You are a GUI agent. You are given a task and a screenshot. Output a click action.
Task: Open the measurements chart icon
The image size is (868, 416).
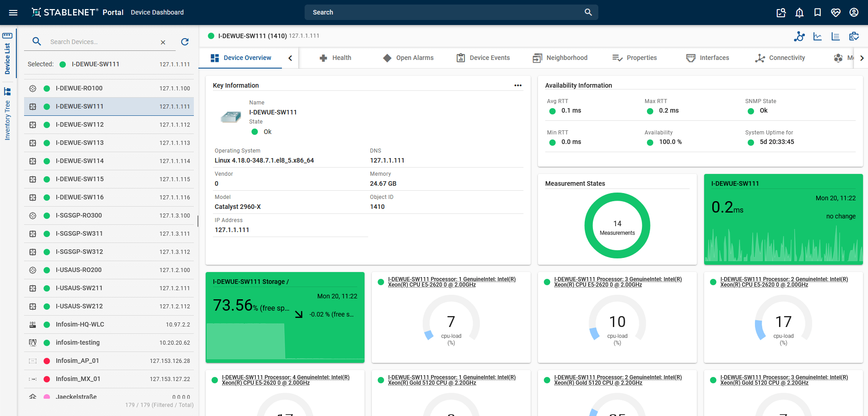(x=818, y=36)
